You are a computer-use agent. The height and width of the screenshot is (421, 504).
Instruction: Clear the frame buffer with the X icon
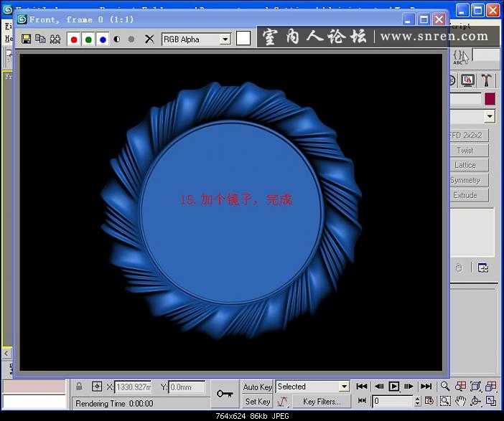(x=149, y=39)
